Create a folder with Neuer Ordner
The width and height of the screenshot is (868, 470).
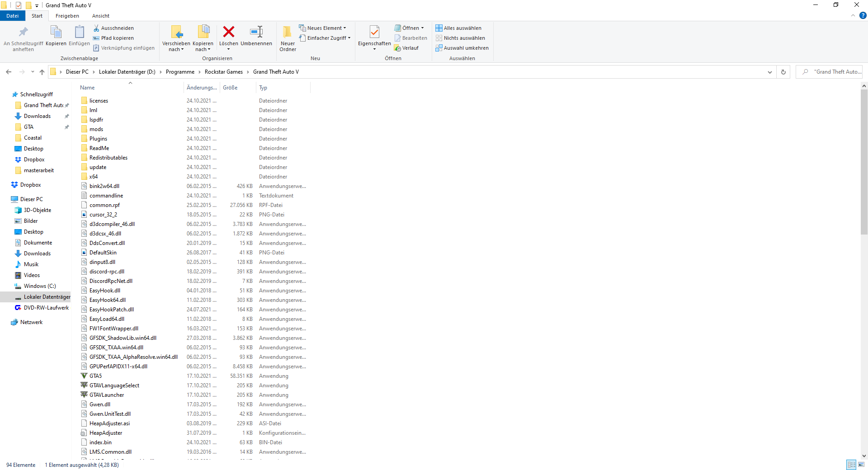click(x=288, y=38)
